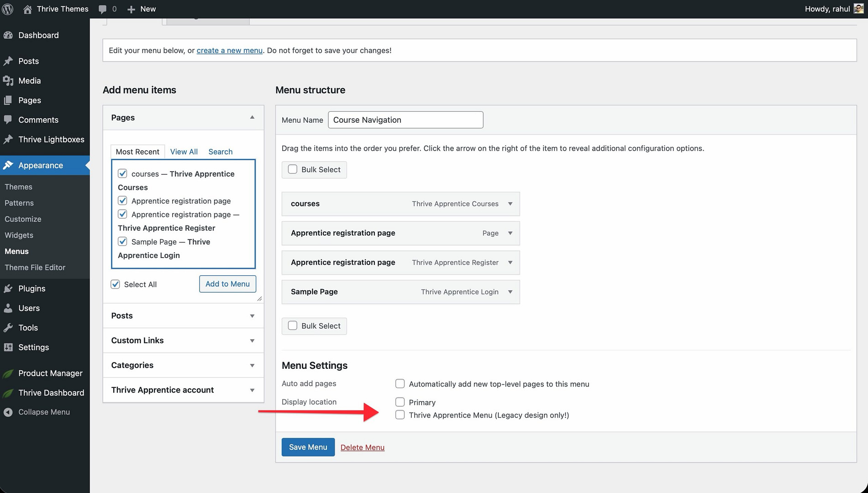Check the Primary display location box
The height and width of the screenshot is (493, 868).
400,402
